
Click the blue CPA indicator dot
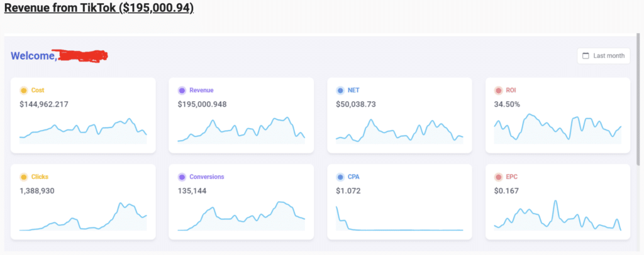coord(340,177)
